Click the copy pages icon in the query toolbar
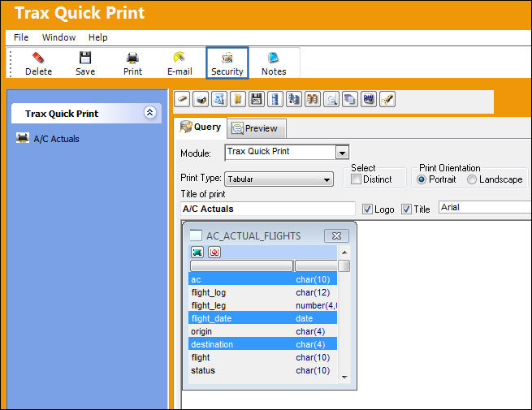The height and width of the screenshot is (410, 532). click(350, 99)
